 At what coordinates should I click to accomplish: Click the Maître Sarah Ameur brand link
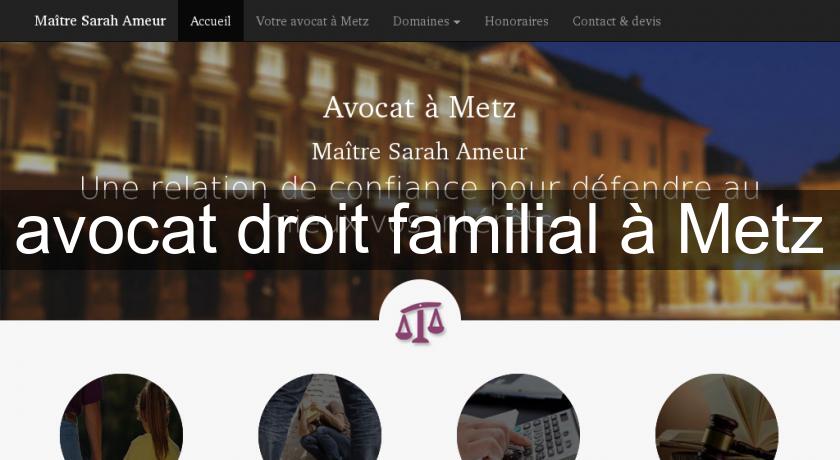point(100,21)
